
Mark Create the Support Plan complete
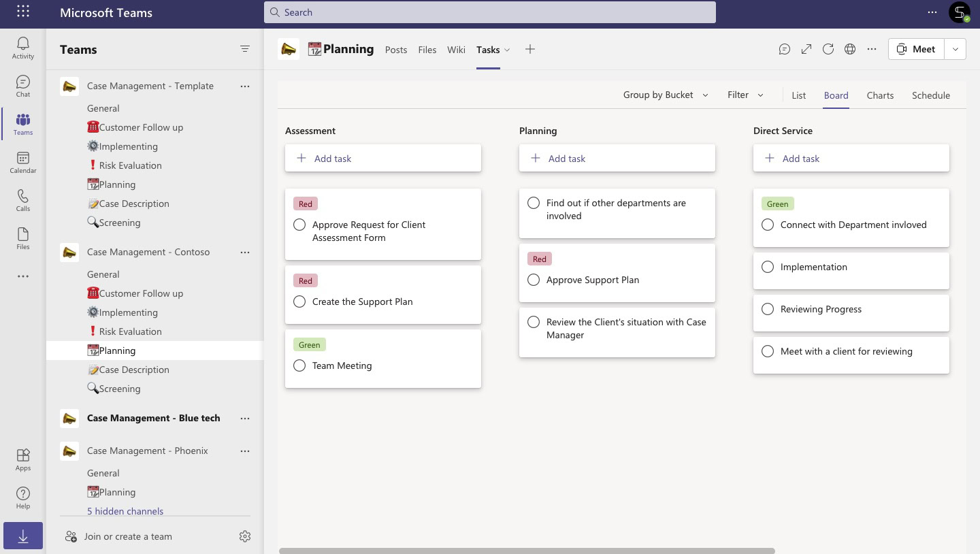[299, 302]
